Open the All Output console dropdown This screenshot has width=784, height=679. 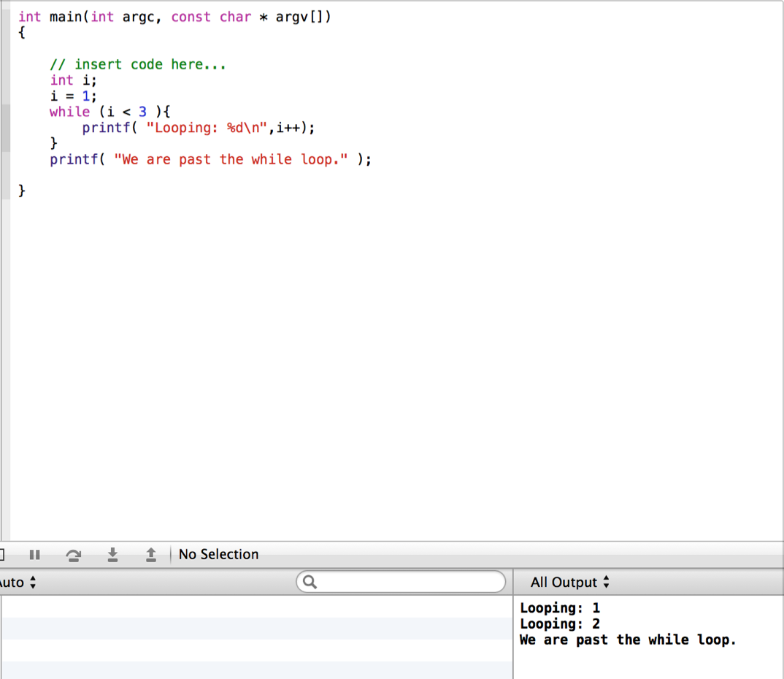[569, 583]
